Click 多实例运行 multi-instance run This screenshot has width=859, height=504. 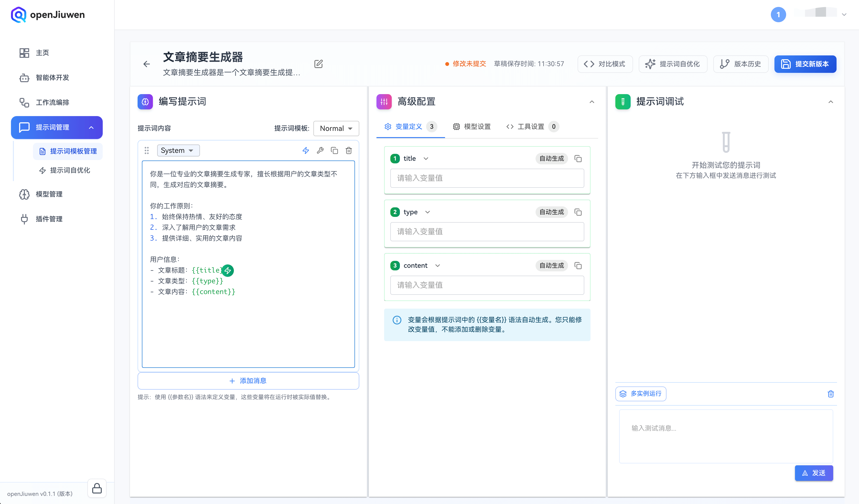(640, 394)
